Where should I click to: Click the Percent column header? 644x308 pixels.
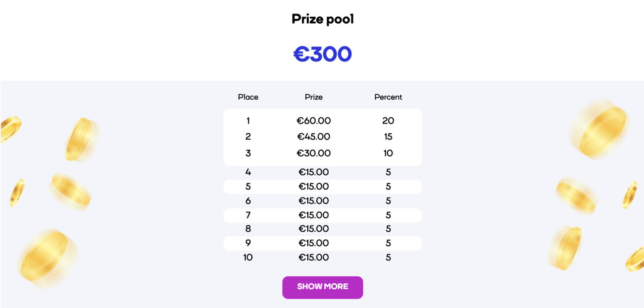(x=388, y=97)
